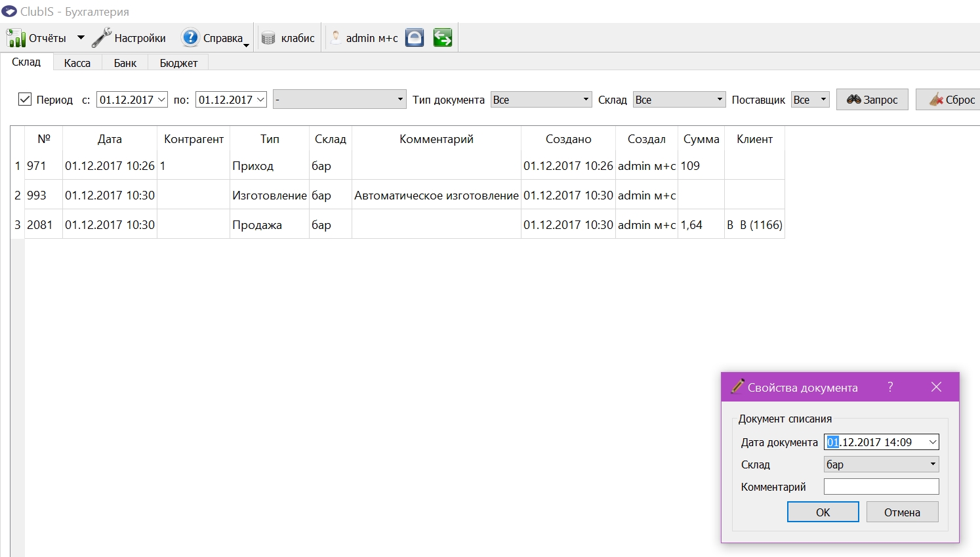Image resolution: width=980 pixels, height=557 pixels.
Task: Click the Комментарий input field
Action: (882, 487)
